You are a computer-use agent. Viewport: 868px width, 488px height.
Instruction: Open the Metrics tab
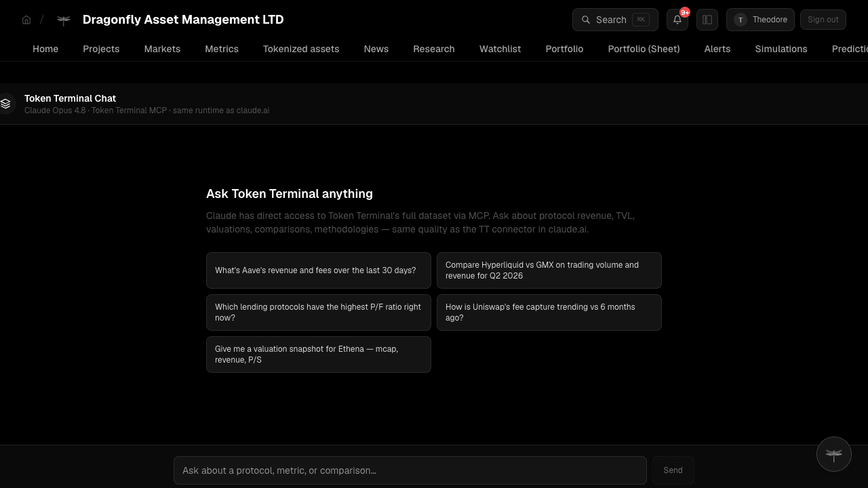click(x=222, y=49)
